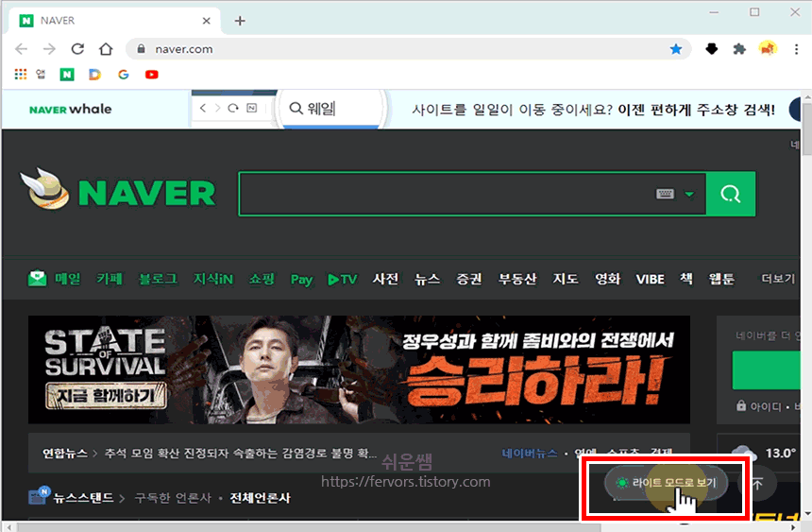Open the black shield extension icon
Image resolution: width=812 pixels, height=532 pixels.
click(712, 49)
